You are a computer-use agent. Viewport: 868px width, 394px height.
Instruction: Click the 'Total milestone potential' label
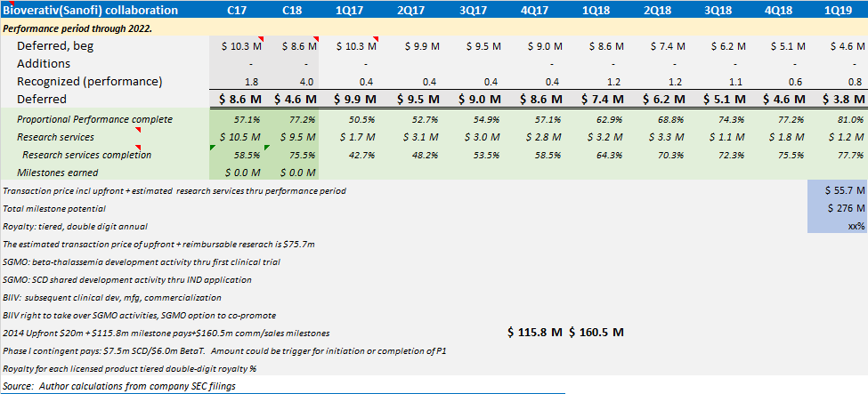pyautogui.click(x=54, y=209)
